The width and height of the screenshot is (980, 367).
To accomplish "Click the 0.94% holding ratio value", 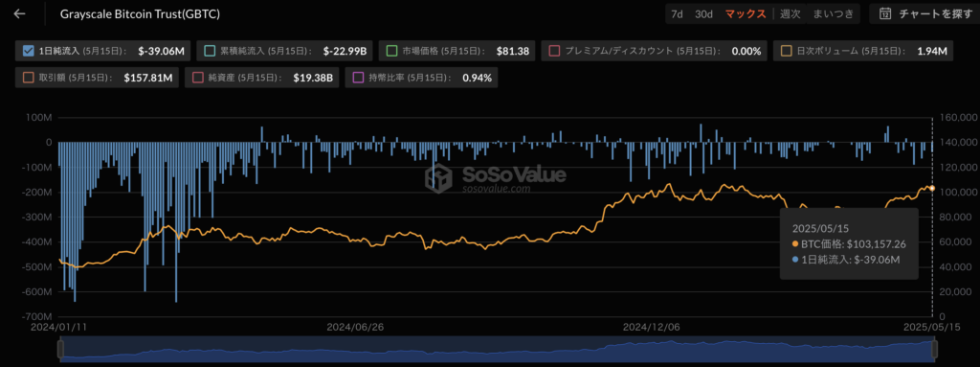I will (x=477, y=79).
